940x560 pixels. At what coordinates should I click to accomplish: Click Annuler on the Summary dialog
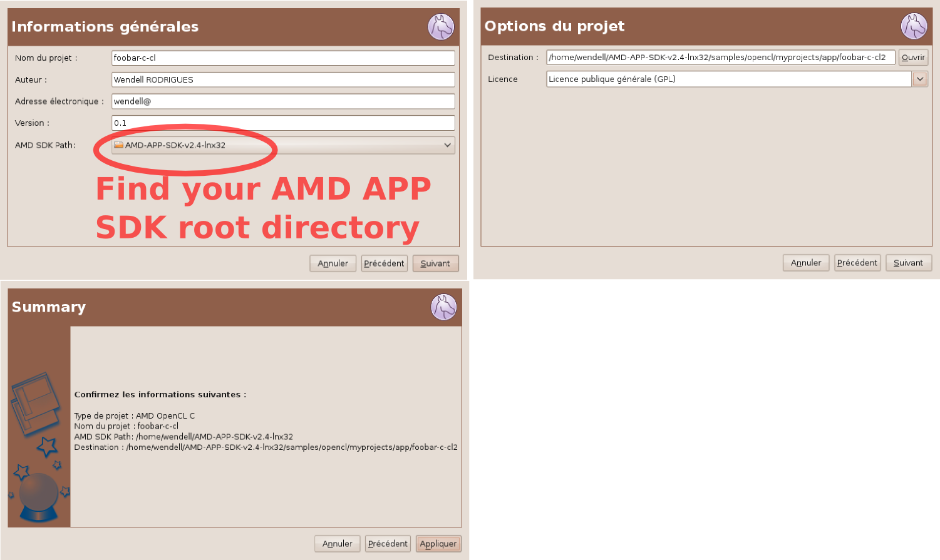338,543
